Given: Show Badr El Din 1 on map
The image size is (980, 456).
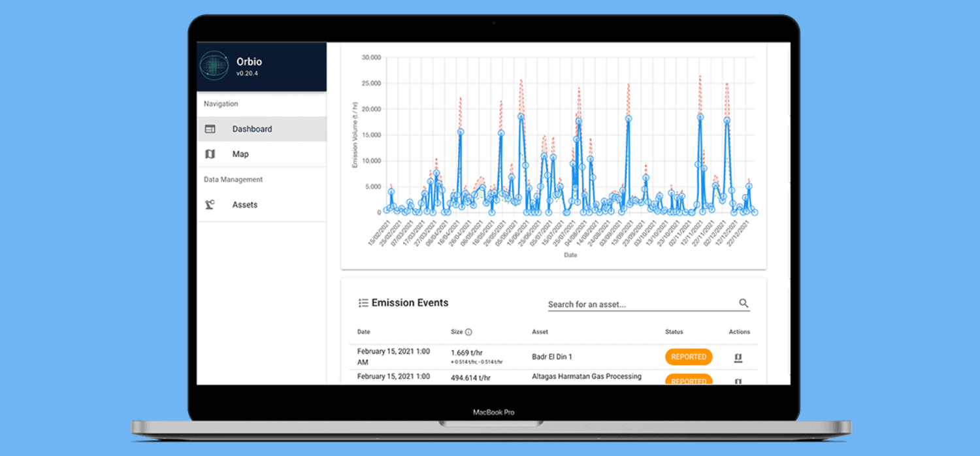Looking at the screenshot, I should 738,357.
